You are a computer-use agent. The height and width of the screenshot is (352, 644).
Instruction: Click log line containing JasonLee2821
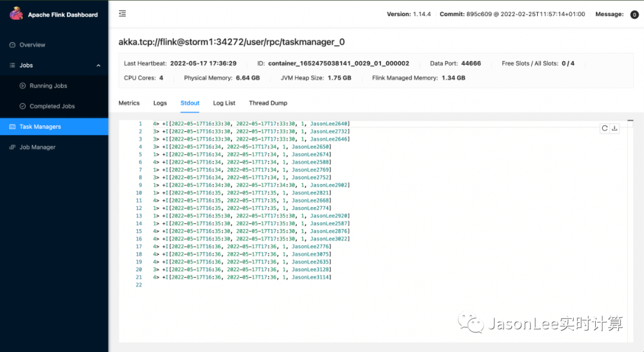click(x=242, y=193)
